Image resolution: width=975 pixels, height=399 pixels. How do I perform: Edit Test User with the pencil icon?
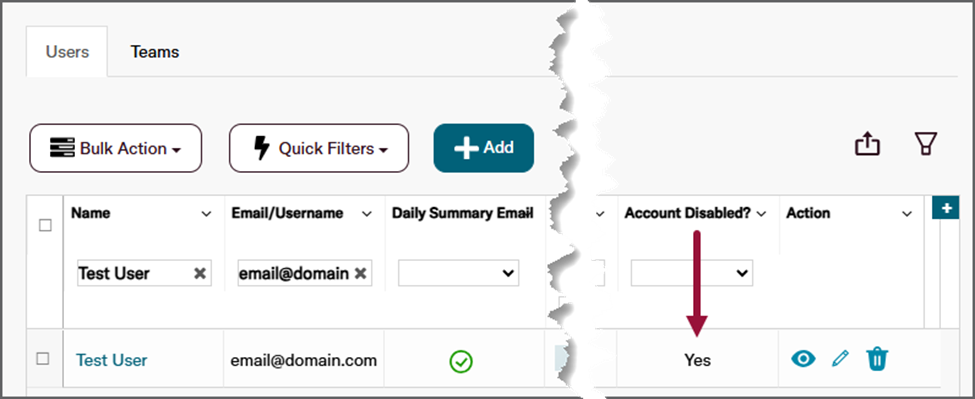(x=840, y=359)
